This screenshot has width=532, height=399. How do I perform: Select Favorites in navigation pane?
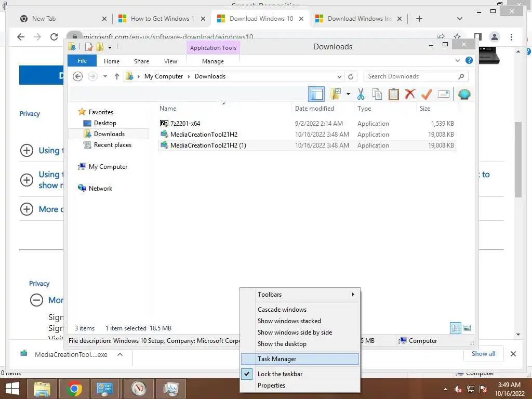click(101, 112)
